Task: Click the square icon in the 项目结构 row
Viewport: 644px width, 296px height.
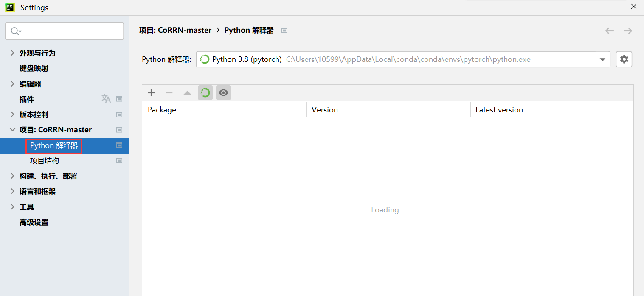Action: (x=119, y=161)
